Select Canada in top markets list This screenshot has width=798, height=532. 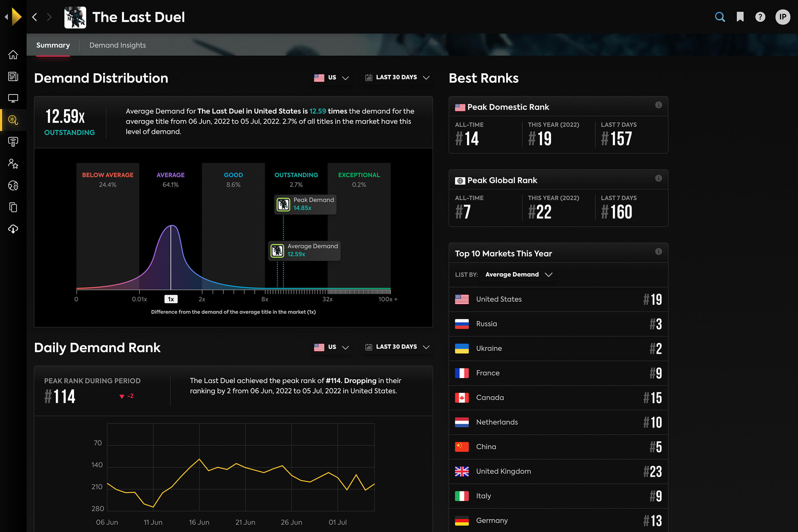(559, 398)
